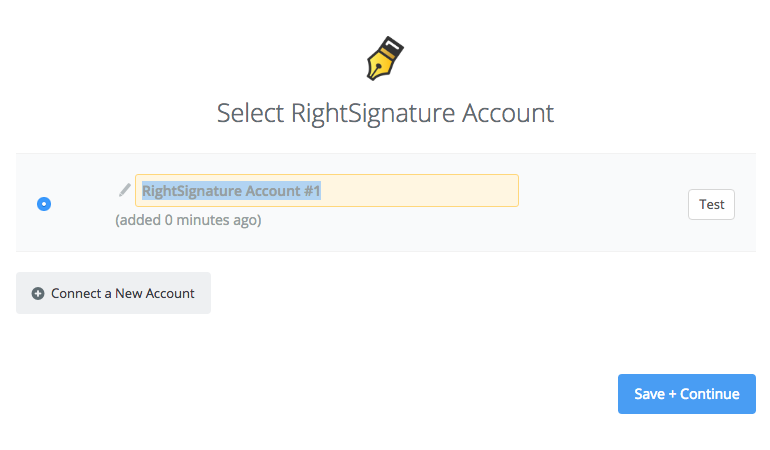
Task: Click the highlighted text RightSignature Account #1
Action: click(231, 191)
